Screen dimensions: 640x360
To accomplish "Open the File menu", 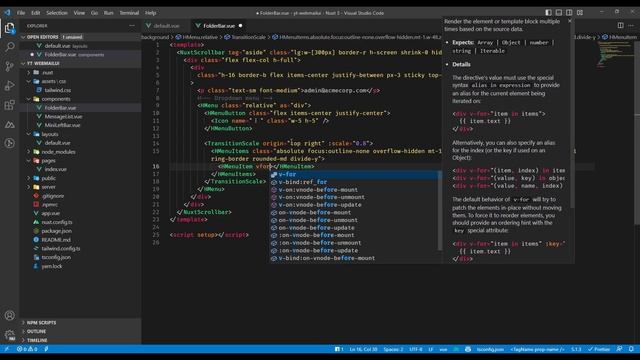I will pyautogui.click(x=21, y=13).
